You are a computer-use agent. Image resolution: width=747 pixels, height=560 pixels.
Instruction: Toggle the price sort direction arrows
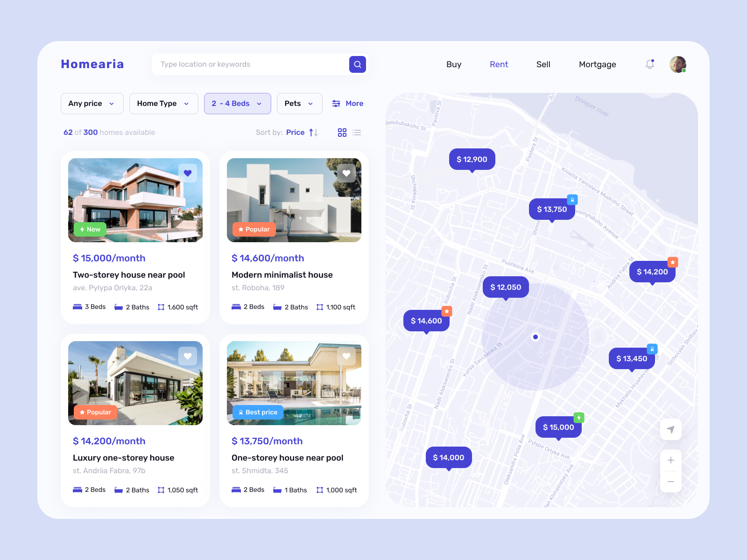314,133
